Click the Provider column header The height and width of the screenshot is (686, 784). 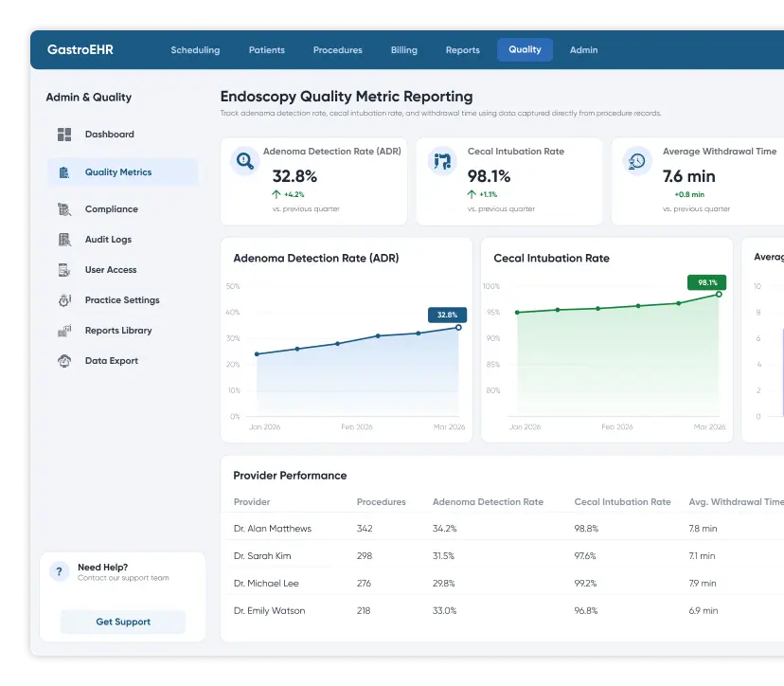(252, 501)
